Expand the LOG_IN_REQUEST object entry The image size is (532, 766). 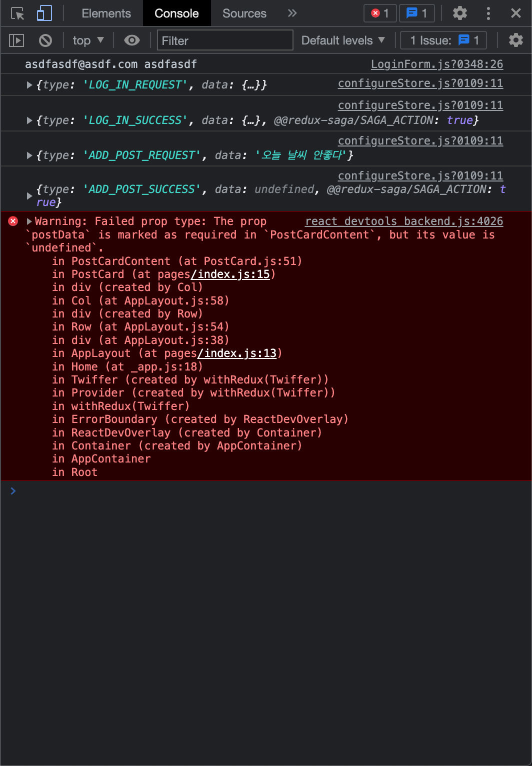tap(29, 85)
